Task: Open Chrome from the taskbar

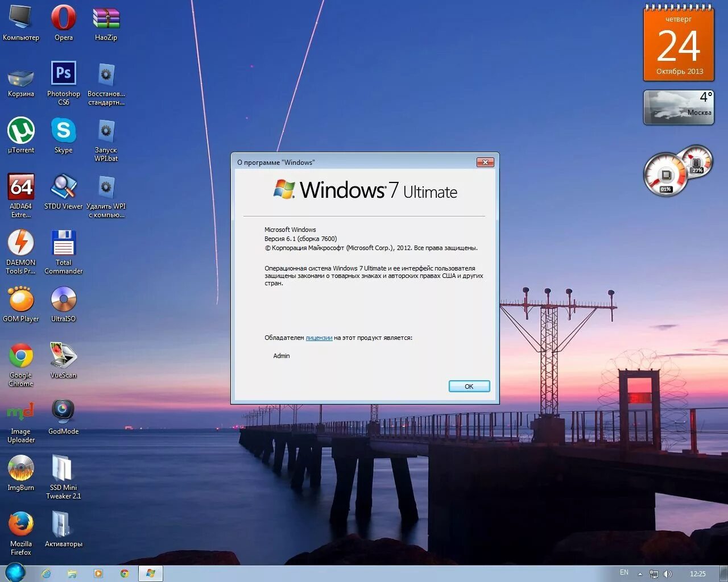Action: tap(125, 573)
